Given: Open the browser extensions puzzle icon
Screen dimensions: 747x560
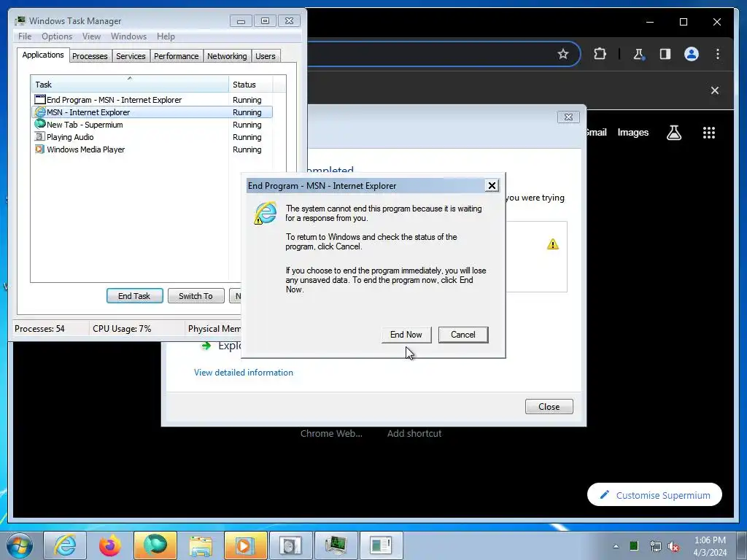Looking at the screenshot, I should [600, 54].
